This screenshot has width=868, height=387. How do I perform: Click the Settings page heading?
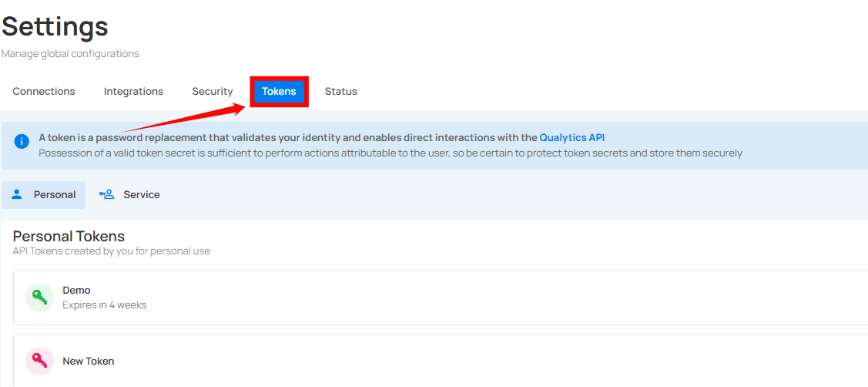(55, 26)
